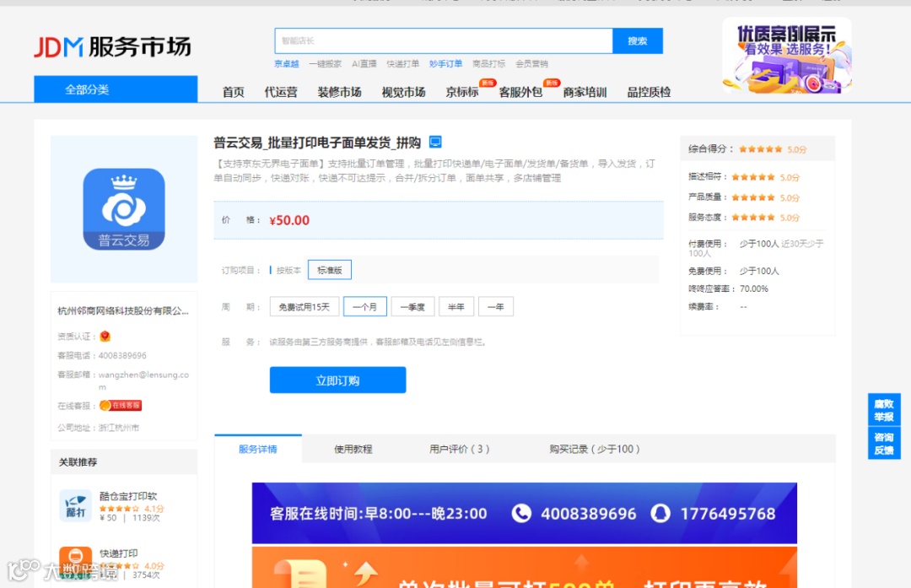Open 酷仓宝打印软 recommended service title
911x588 pixels.
coord(128,496)
